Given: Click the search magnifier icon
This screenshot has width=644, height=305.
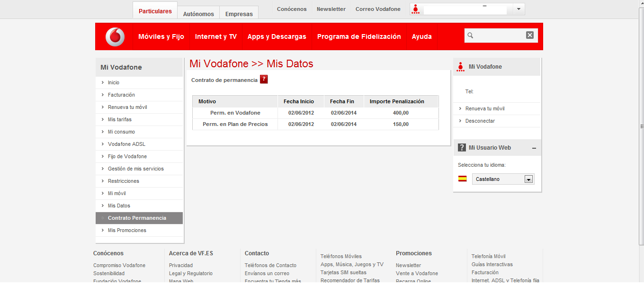Looking at the screenshot, I should click(x=470, y=35).
